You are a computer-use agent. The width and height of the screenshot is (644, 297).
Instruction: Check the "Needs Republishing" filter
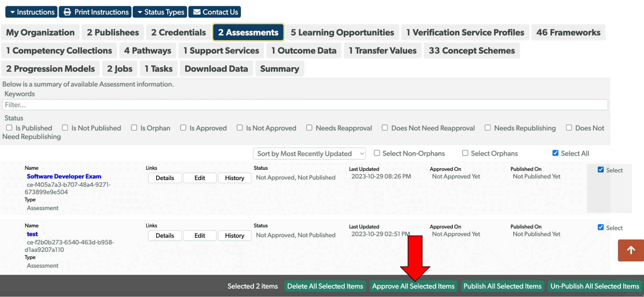point(487,128)
